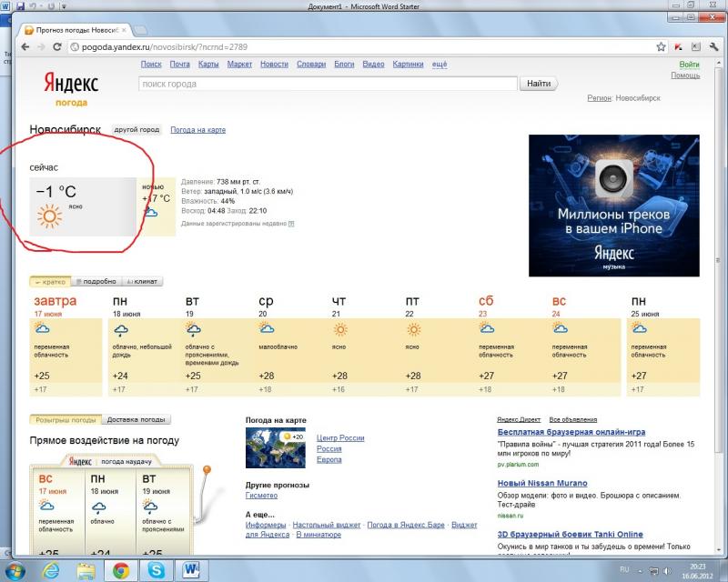Reload the page with refresh icon
The image size is (728, 582).
[57, 47]
